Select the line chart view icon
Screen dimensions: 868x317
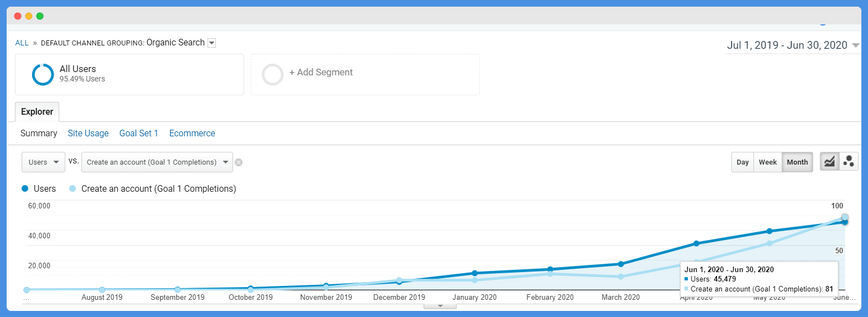[x=829, y=162]
